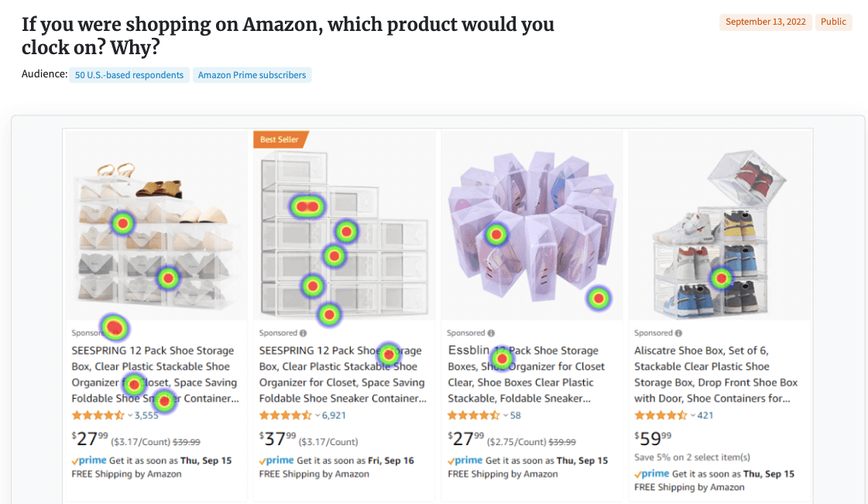Click the star rating of the Aliscatre product
Viewport: 868px width, 504px height.
tap(661, 416)
